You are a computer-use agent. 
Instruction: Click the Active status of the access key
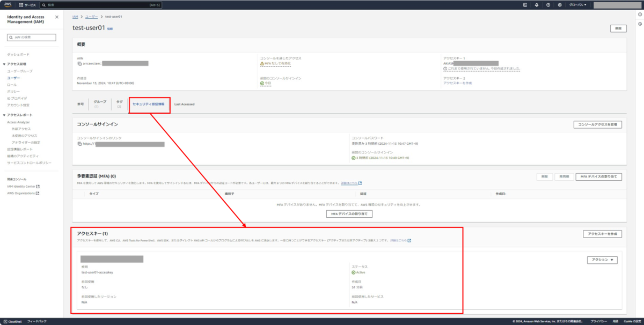[x=358, y=272]
